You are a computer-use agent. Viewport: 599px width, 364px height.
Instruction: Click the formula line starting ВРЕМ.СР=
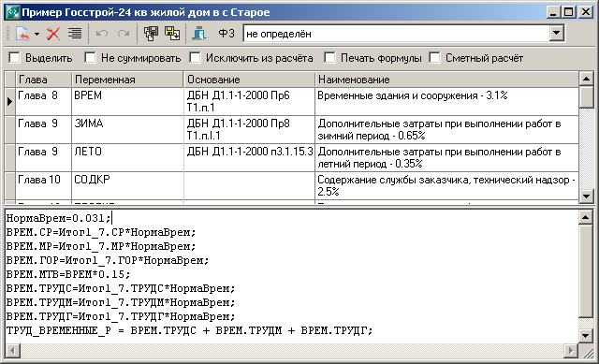point(101,232)
